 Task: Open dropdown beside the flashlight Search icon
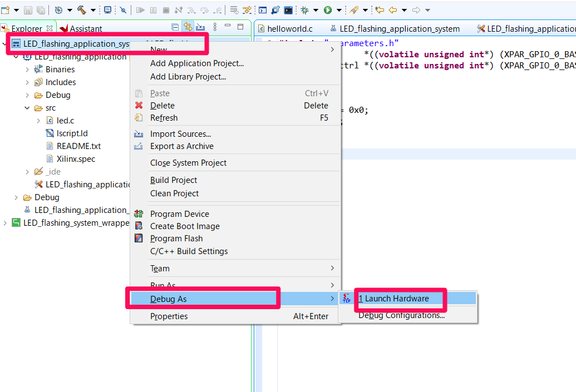pyautogui.click(x=365, y=10)
